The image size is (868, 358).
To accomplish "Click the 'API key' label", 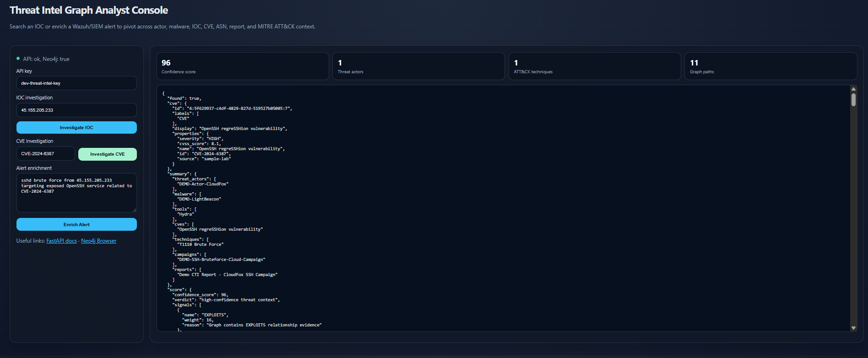I will pos(24,71).
